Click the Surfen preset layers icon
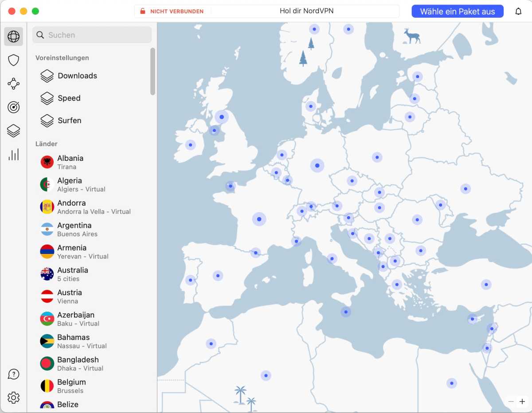 tap(47, 121)
